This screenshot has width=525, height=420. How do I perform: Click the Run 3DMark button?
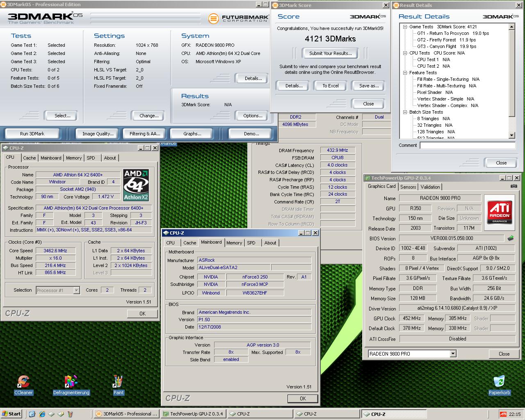click(32, 134)
